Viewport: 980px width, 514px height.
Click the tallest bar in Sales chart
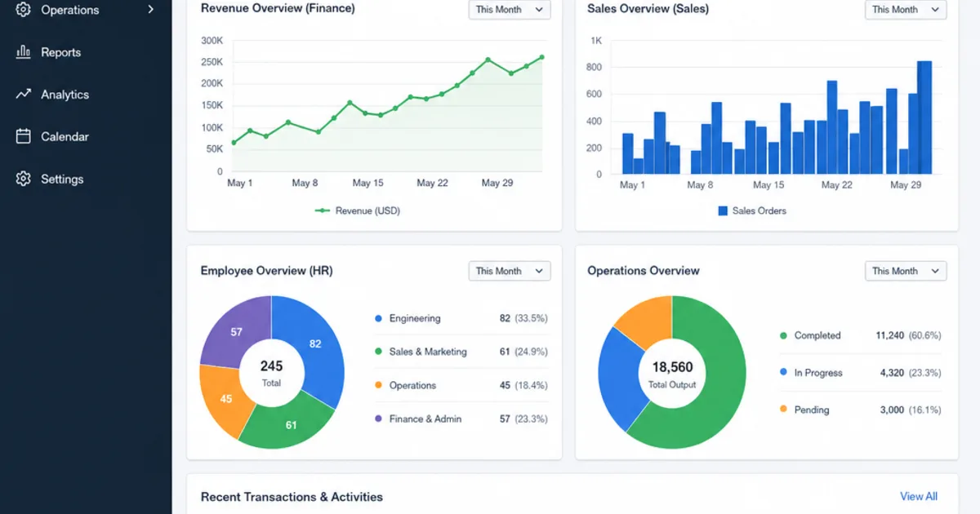click(x=924, y=117)
